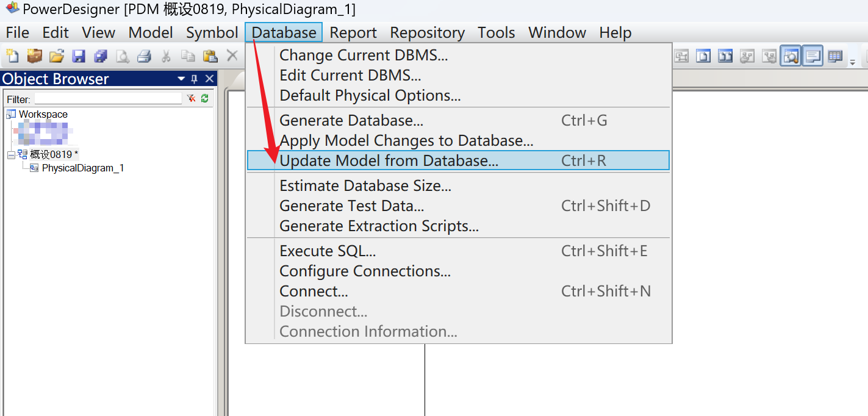Click the Print toolbar icon

pos(144,57)
